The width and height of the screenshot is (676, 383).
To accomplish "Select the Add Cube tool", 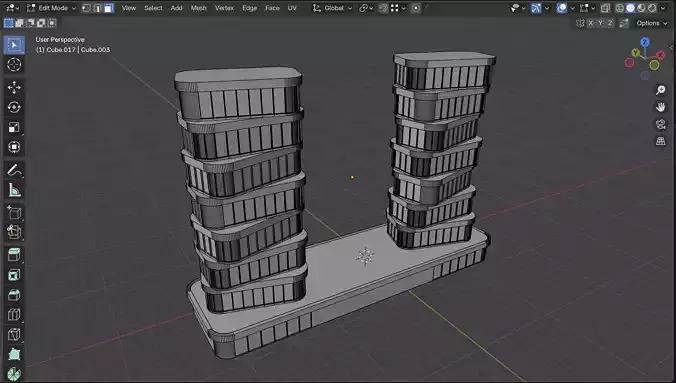I will [14, 213].
